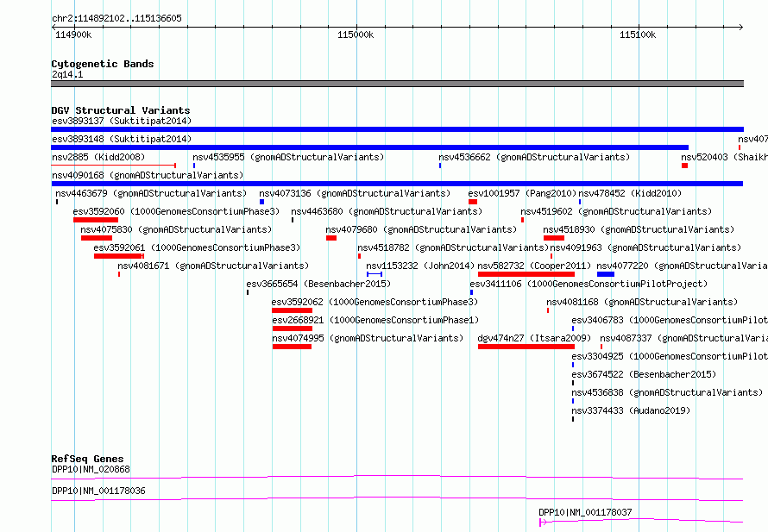The height and width of the screenshot is (532, 768).
Task: Click the red bar under nsv4079680
Action: [331, 238]
